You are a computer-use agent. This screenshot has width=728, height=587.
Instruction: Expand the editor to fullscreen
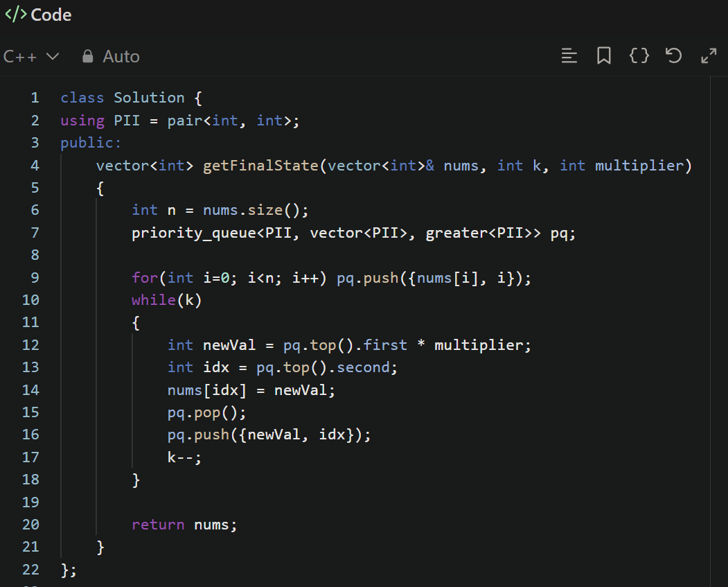(x=709, y=55)
